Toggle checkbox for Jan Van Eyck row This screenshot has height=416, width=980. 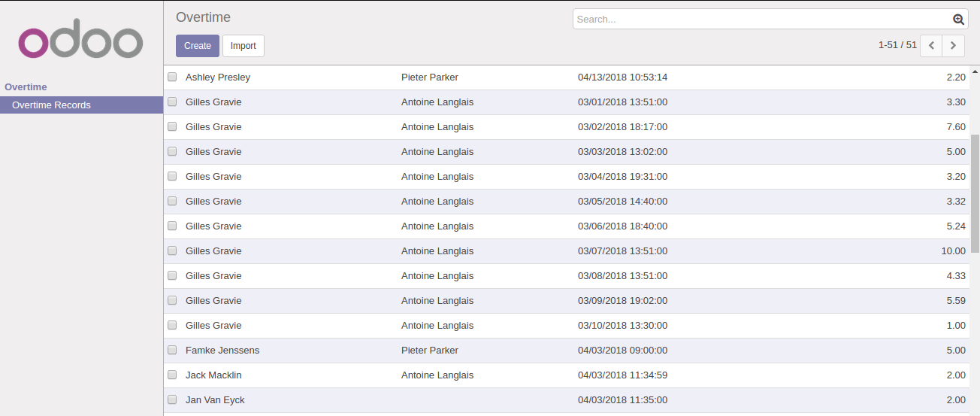[172, 399]
